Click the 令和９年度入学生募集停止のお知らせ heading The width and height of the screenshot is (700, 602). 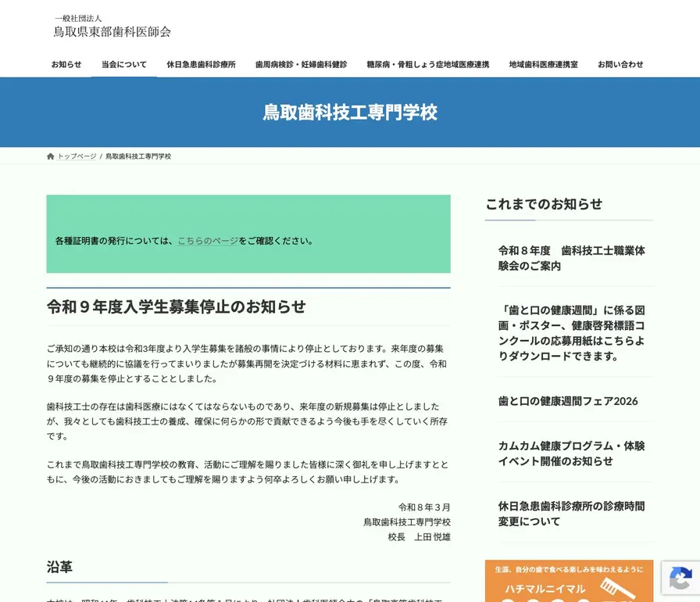177,306
